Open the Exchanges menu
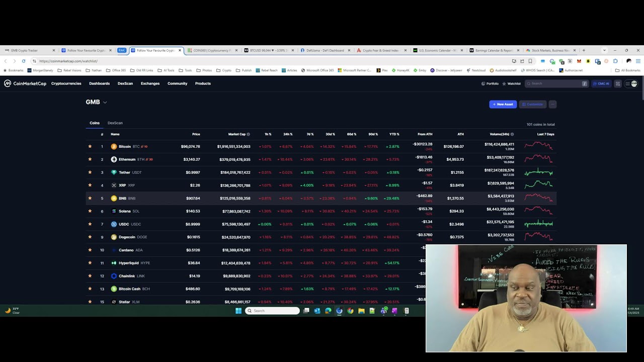The width and height of the screenshot is (644, 362). [150, 83]
